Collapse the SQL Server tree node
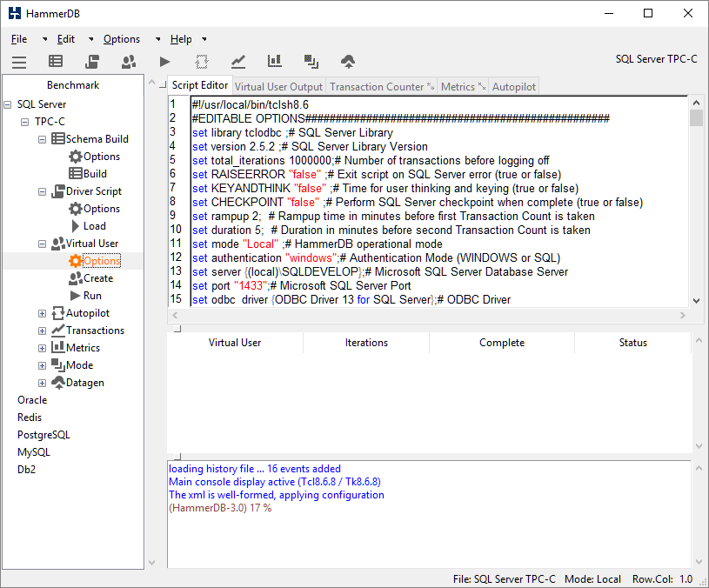 [7, 105]
